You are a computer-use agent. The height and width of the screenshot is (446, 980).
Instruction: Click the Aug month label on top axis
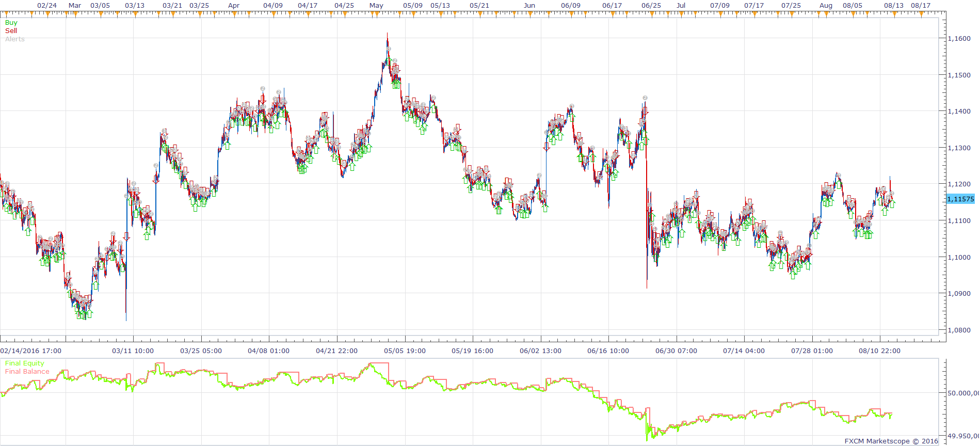click(826, 6)
